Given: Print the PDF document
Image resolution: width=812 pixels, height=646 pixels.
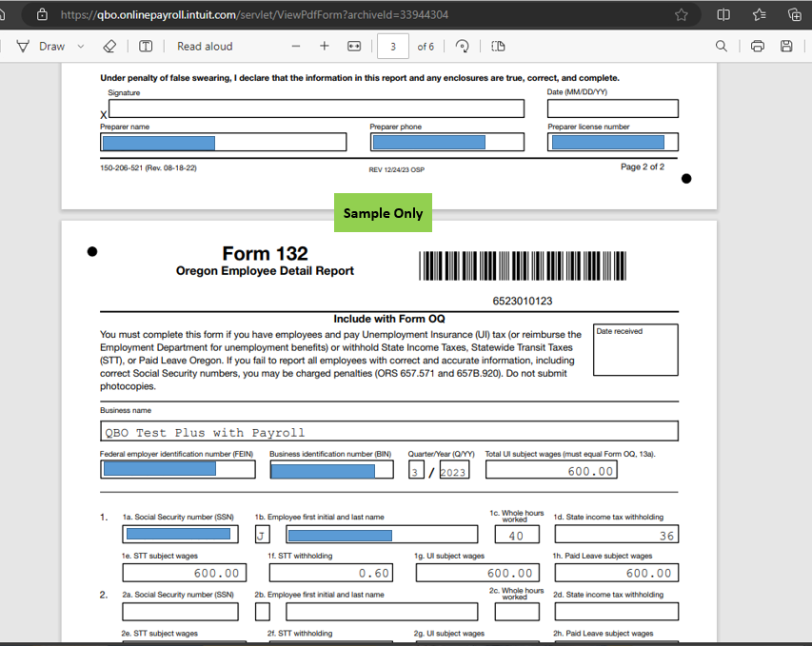Looking at the screenshot, I should 757,46.
